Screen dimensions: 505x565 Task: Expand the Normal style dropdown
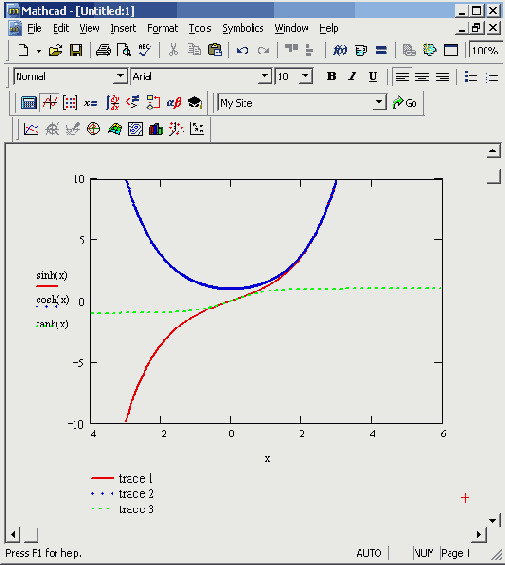(120, 76)
